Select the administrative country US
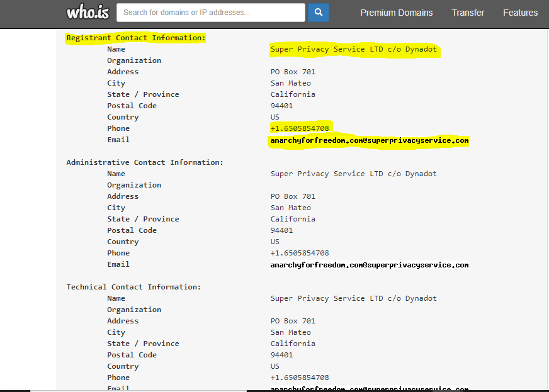The image size is (549, 392). (275, 242)
